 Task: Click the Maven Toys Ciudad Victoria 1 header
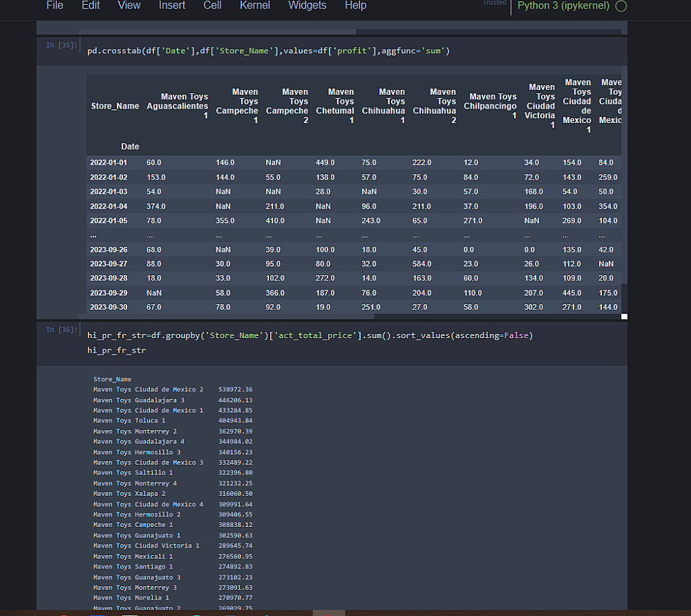click(540, 106)
